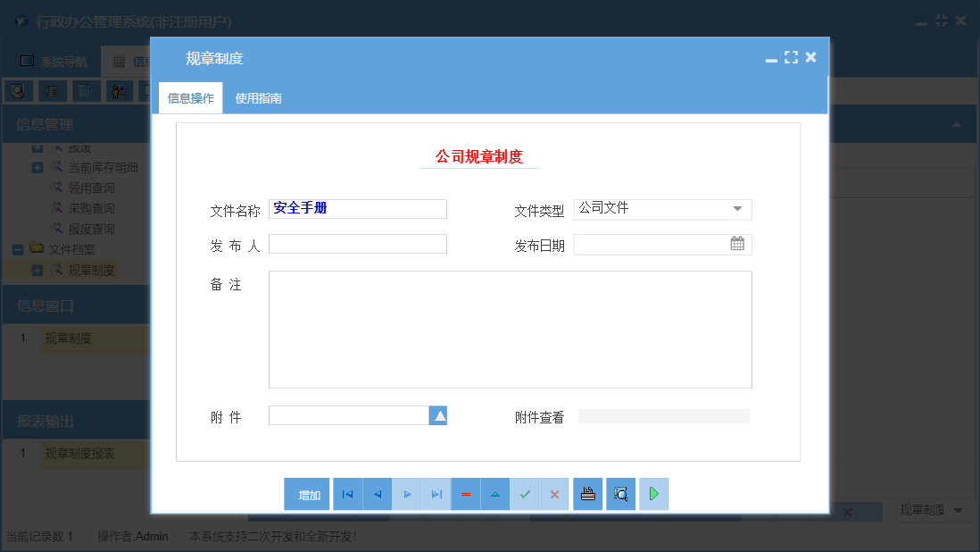Click the green run arrow icon
980x552 pixels.
tap(653, 493)
